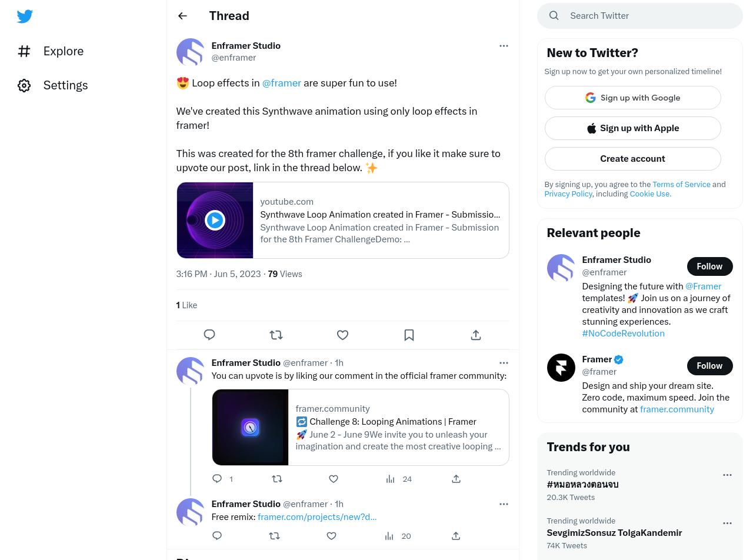Screen dimensions: 753x560
Task: Open options for the #หมอหลวงตอนจบ trend
Action: point(727,475)
